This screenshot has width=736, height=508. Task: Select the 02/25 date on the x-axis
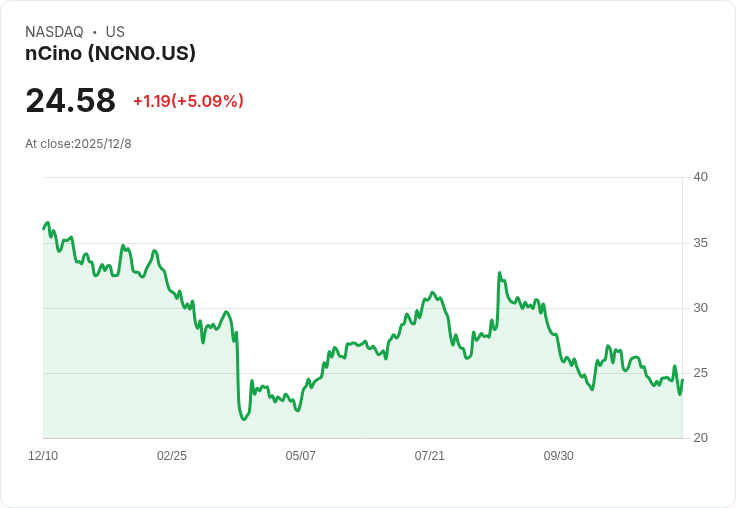pos(172,456)
